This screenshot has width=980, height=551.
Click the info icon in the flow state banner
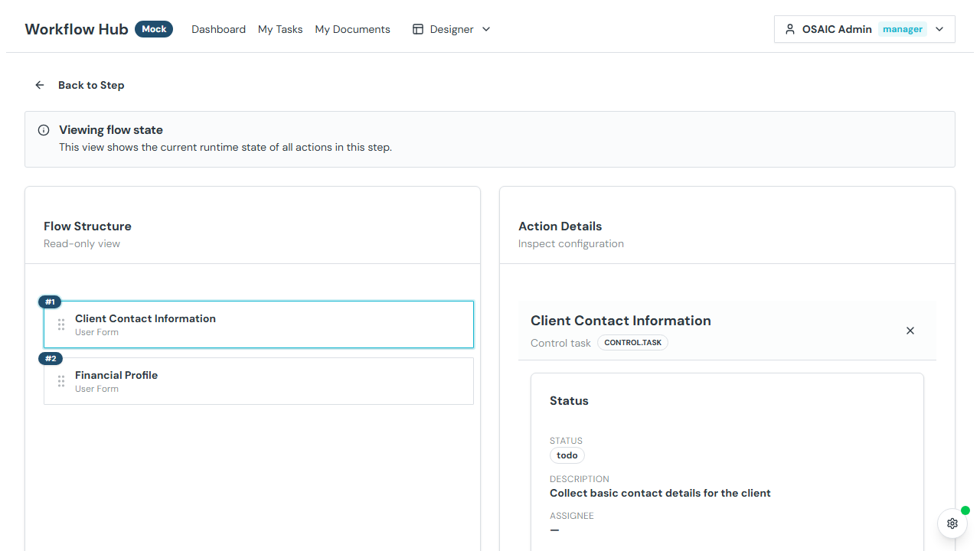[44, 129]
